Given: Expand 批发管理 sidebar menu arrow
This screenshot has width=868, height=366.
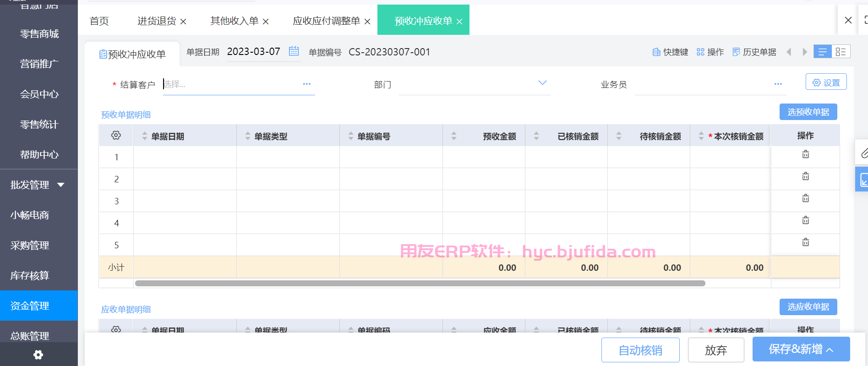Looking at the screenshot, I should point(61,185).
